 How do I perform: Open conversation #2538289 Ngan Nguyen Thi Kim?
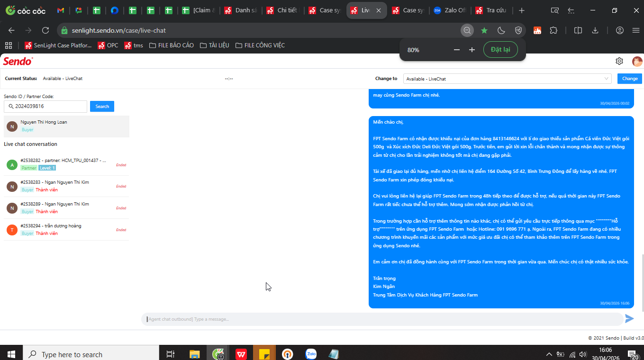pyautogui.click(x=66, y=208)
